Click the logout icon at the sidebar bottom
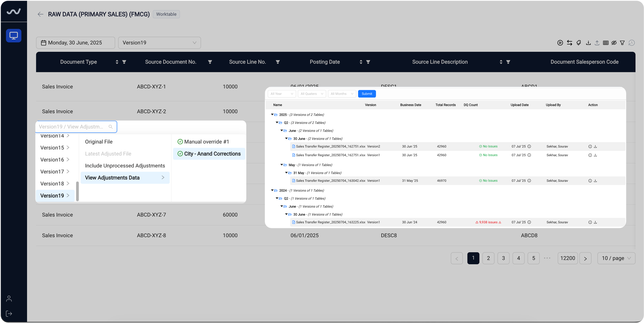The width and height of the screenshot is (644, 323). (x=9, y=314)
